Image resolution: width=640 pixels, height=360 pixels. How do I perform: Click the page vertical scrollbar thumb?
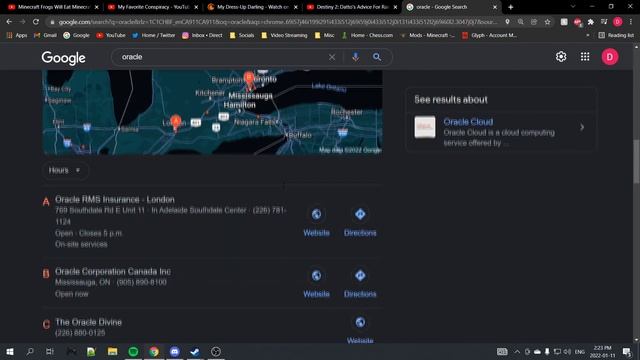pyautogui.click(x=636, y=162)
